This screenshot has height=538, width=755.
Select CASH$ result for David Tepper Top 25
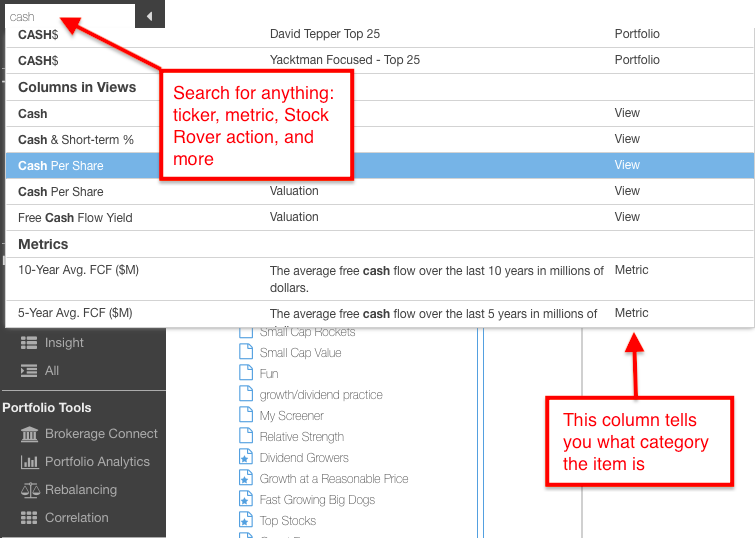pyautogui.click(x=379, y=35)
